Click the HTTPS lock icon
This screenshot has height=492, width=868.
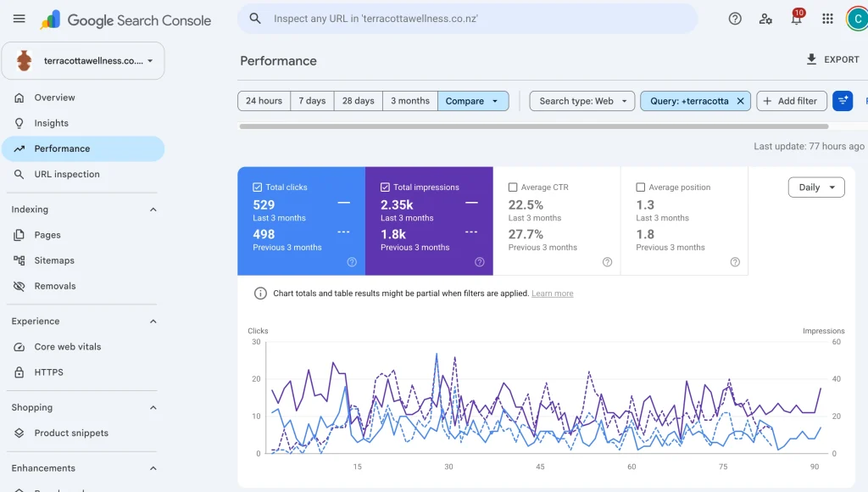19,372
